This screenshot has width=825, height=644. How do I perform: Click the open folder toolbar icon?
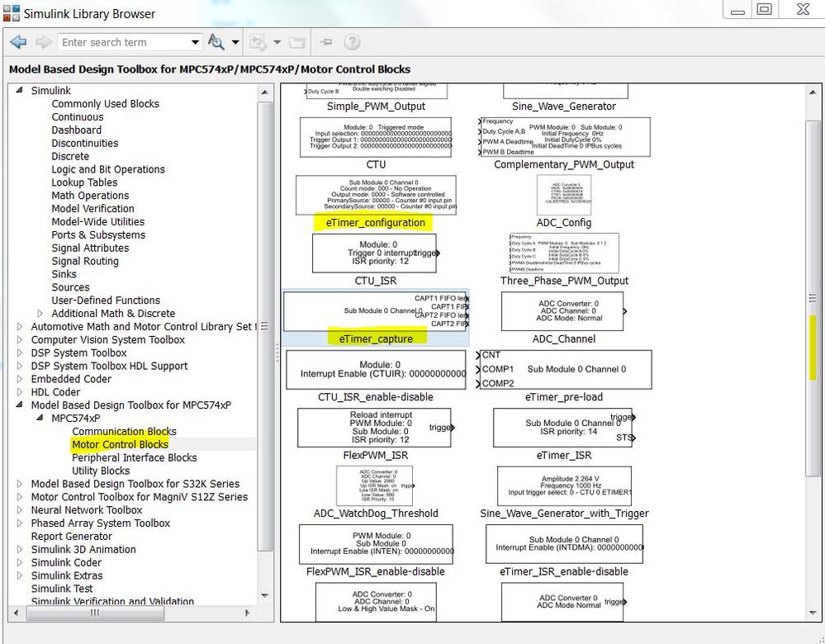pyautogui.click(x=296, y=42)
